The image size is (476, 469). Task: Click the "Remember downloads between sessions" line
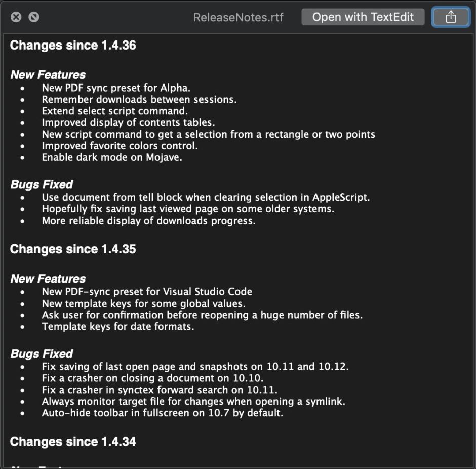point(139,99)
